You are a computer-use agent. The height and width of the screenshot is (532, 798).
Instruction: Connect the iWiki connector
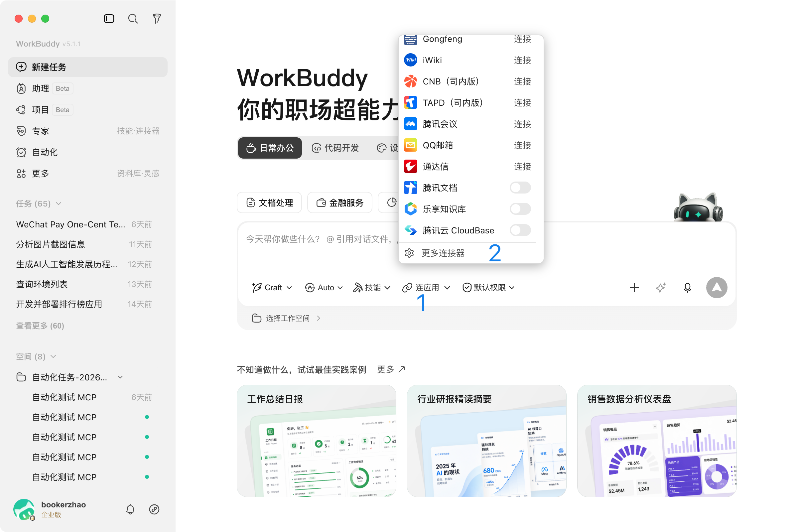(522, 60)
